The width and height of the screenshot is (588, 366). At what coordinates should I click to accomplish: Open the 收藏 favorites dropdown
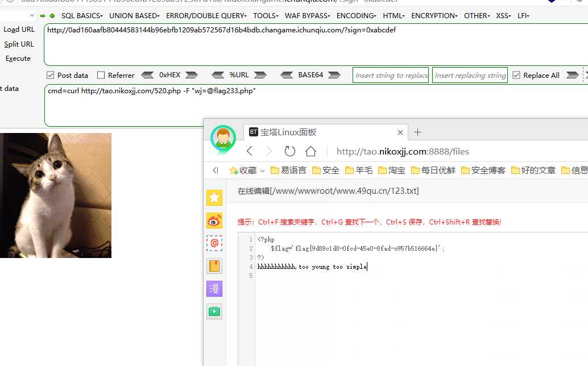tap(247, 170)
